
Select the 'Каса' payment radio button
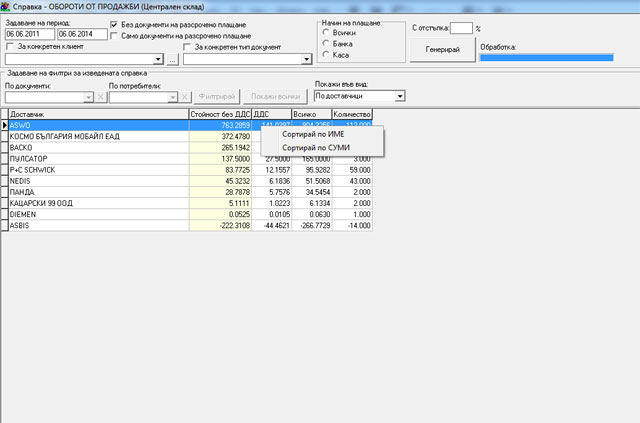click(x=326, y=54)
